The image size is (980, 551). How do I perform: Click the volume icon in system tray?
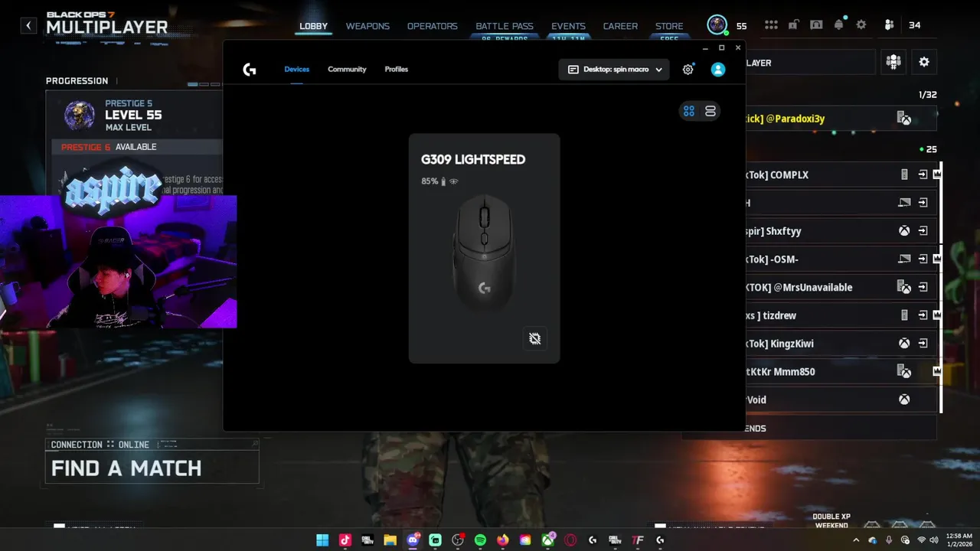tap(935, 540)
